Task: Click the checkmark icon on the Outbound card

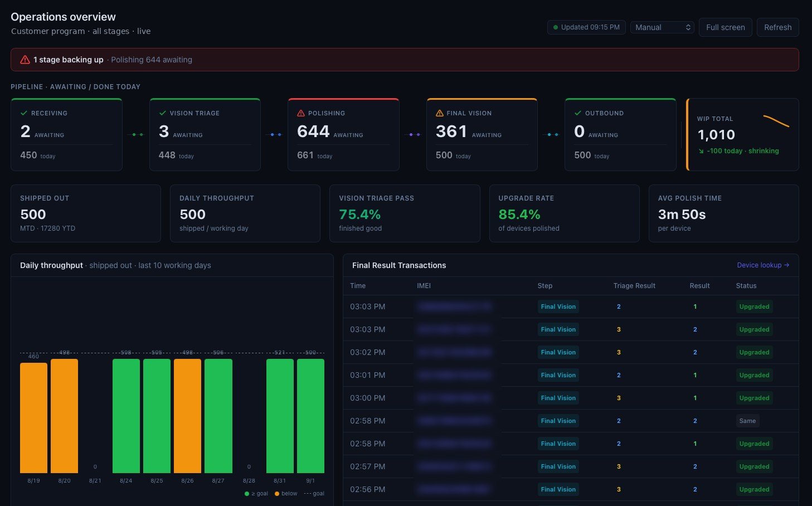Action: tap(578, 113)
